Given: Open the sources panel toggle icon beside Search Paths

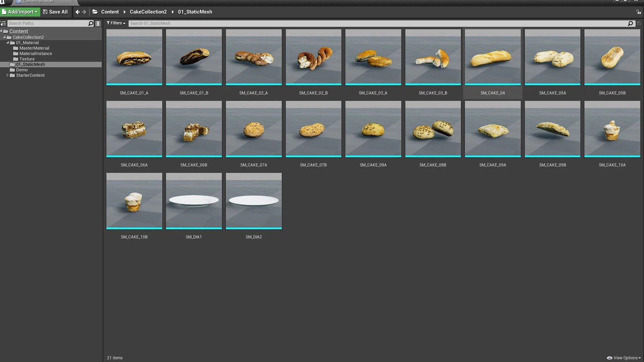Looking at the screenshot, I should [3, 23].
